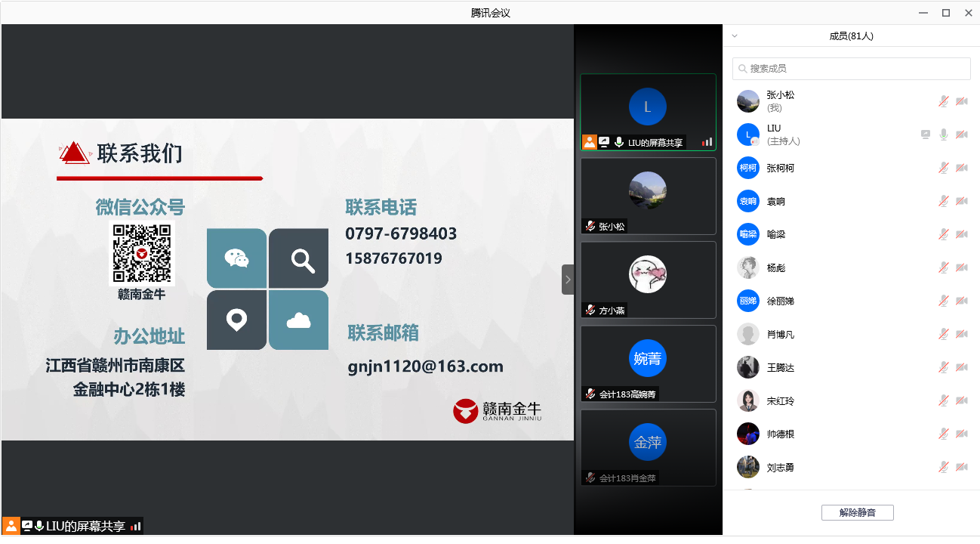The height and width of the screenshot is (544, 980).
Task: Select 会计183肖金萍 video tile
Action: click(648, 447)
